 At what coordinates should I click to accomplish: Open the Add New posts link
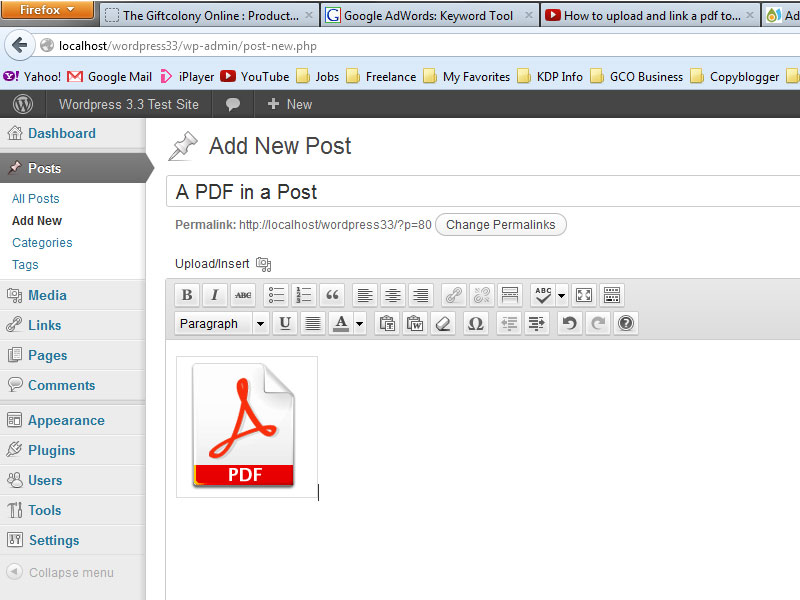pyautogui.click(x=36, y=220)
